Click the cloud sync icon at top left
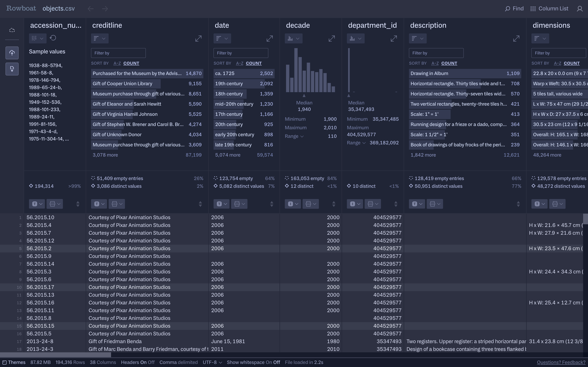This screenshot has width=588, height=367. point(12,30)
